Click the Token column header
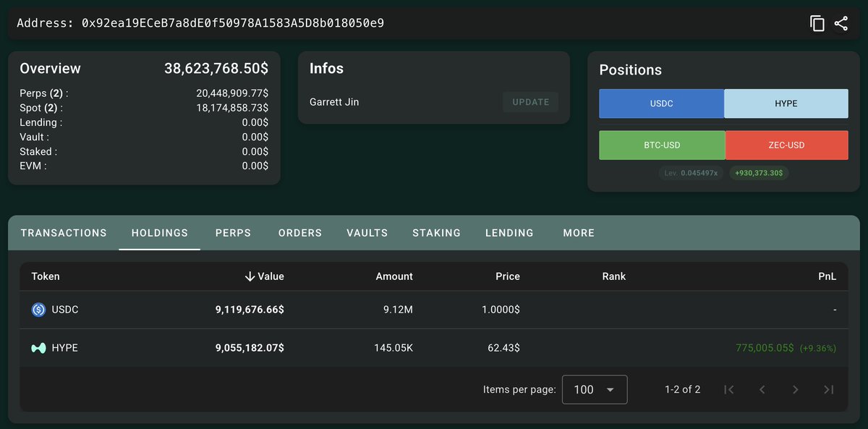 coord(46,276)
